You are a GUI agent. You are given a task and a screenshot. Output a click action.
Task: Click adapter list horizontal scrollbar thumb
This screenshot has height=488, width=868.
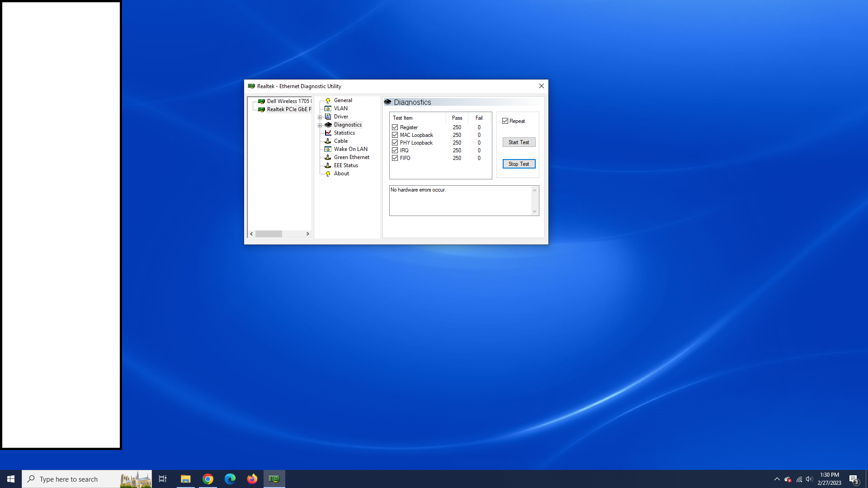[x=269, y=234]
